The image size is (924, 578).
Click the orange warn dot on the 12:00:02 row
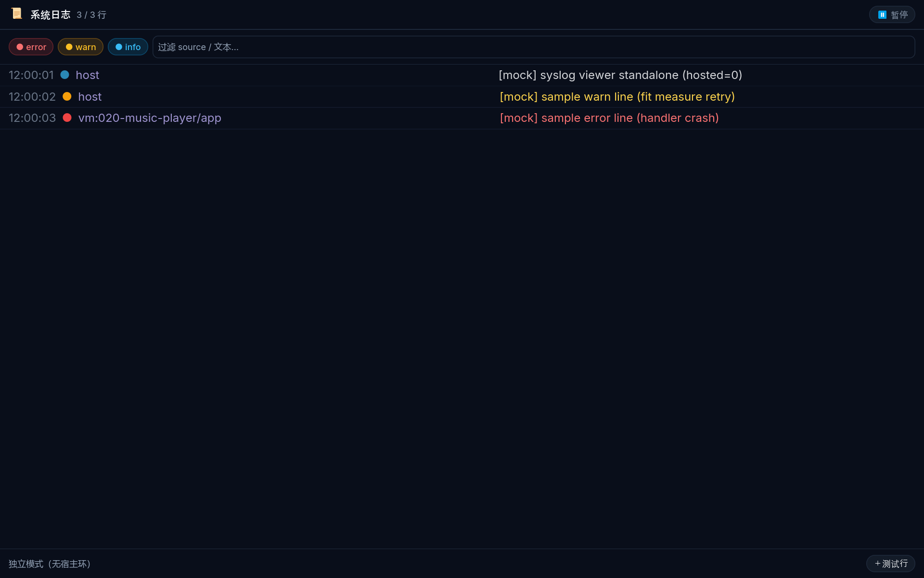coord(67,96)
